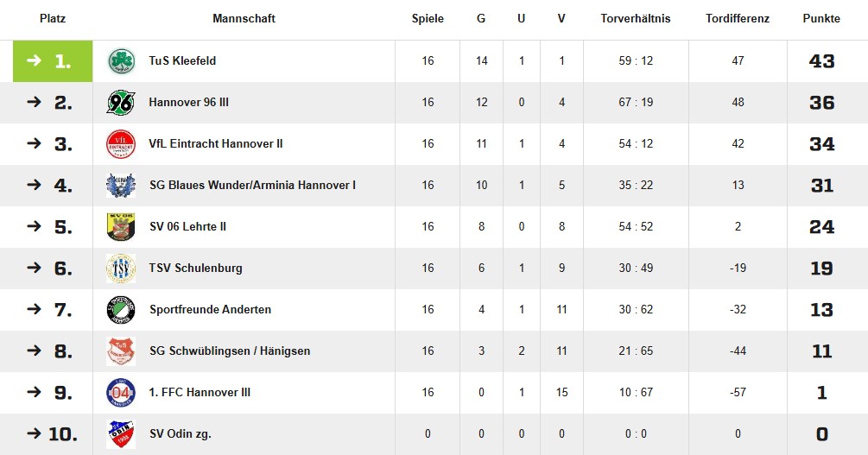
Task: Click the Torverhältnis column header
Action: (x=636, y=18)
